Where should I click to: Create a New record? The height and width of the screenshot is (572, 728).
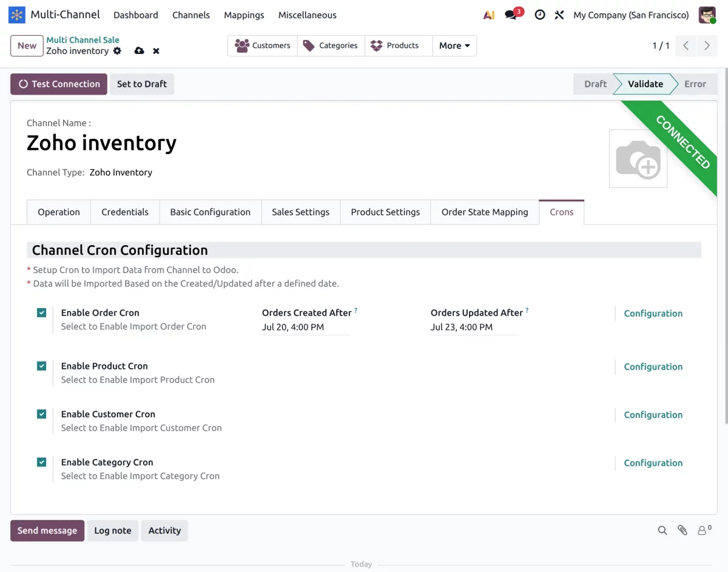27,45
